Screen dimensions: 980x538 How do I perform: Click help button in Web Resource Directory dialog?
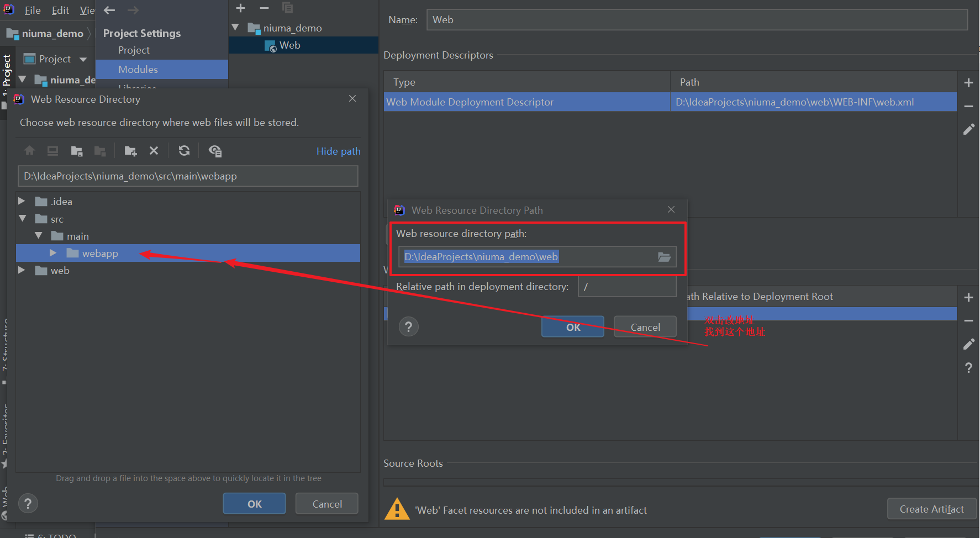pyautogui.click(x=28, y=503)
